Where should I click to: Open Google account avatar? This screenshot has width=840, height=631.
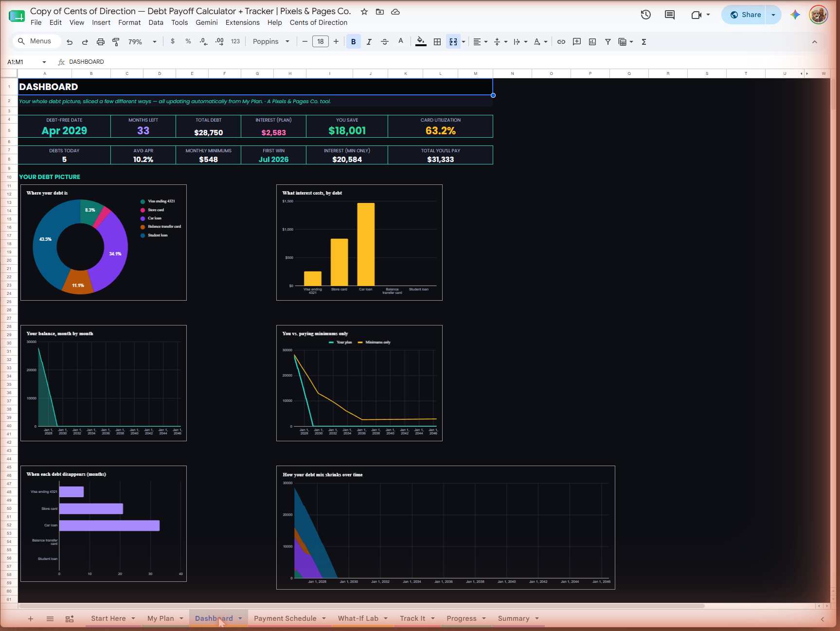pyautogui.click(x=819, y=15)
